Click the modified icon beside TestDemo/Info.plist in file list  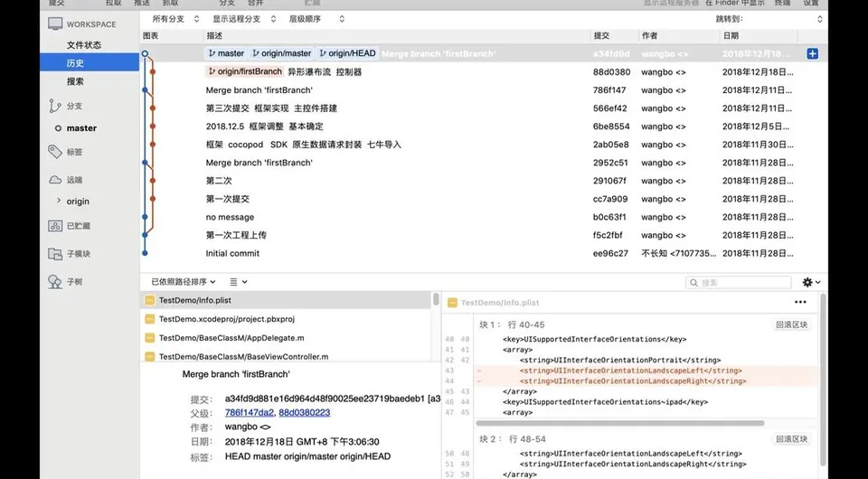(149, 300)
